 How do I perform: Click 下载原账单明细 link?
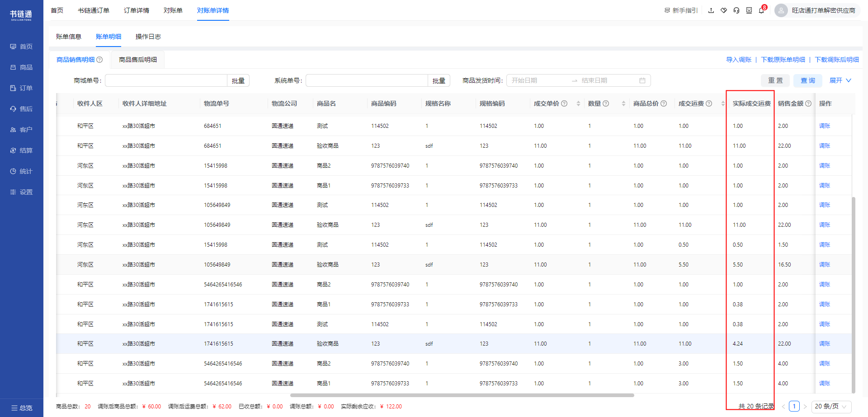click(x=783, y=60)
